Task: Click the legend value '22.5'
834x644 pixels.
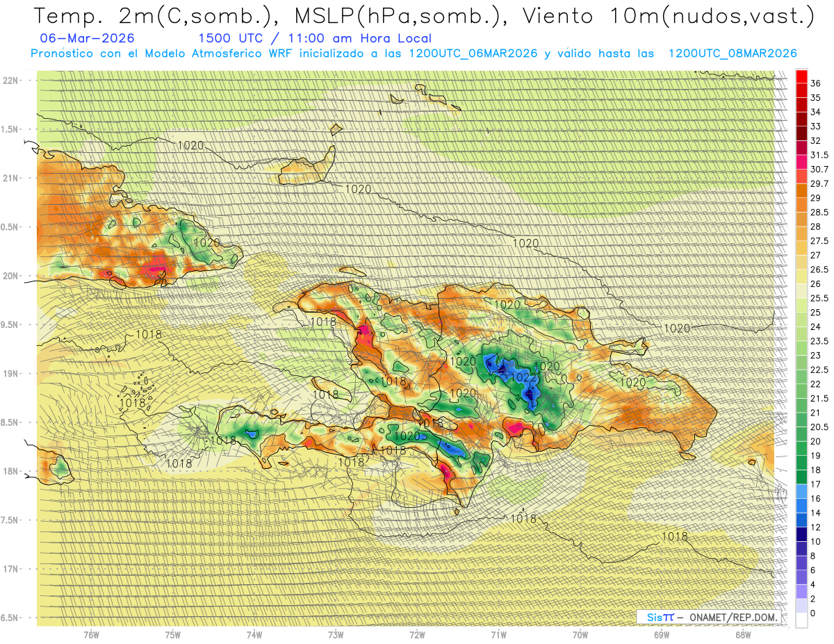Action: pyautogui.click(x=819, y=370)
